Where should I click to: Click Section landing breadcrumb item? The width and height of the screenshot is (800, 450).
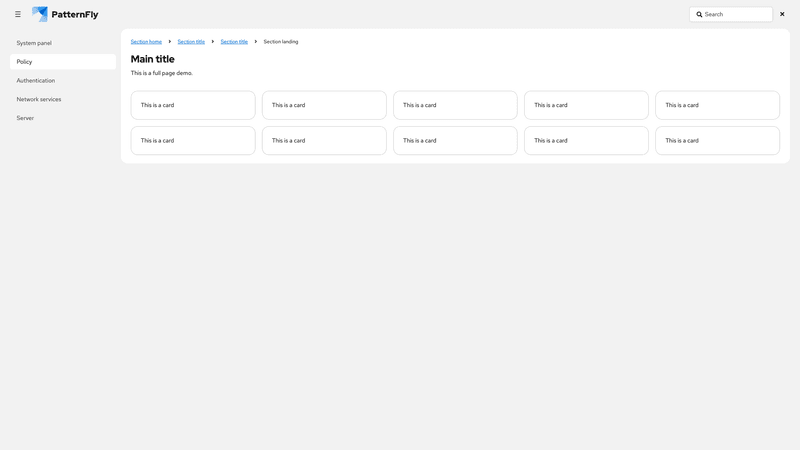pyautogui.click(x=281, y=42)
